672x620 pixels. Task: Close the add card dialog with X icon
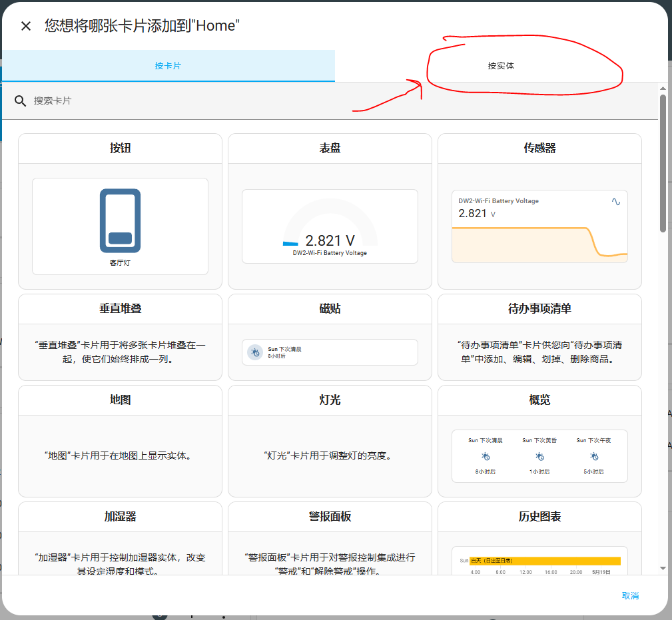[x=26, y=26]
